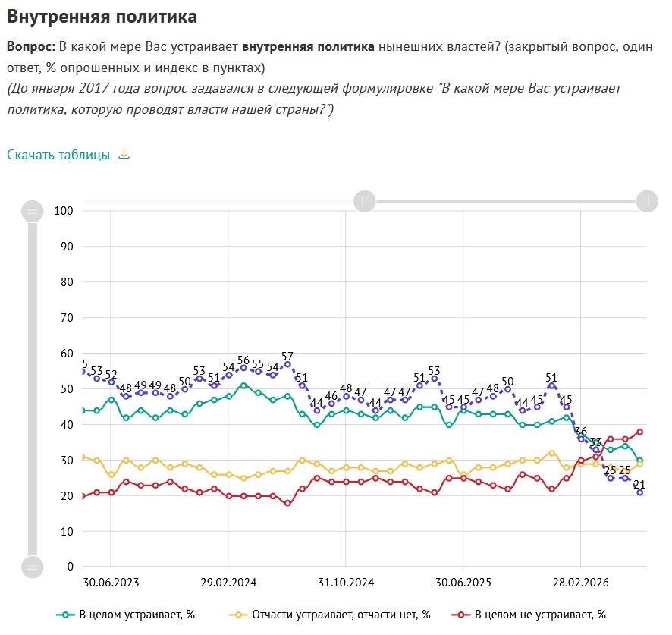Click the red legend marker icon
The width and height of the screenshot is (672, 635).
[460, 615]
